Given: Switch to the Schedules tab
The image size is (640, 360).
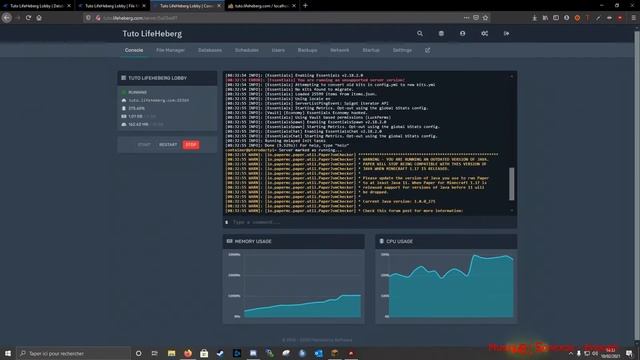Looking at the screenshot, I should [x=247, y=50].
